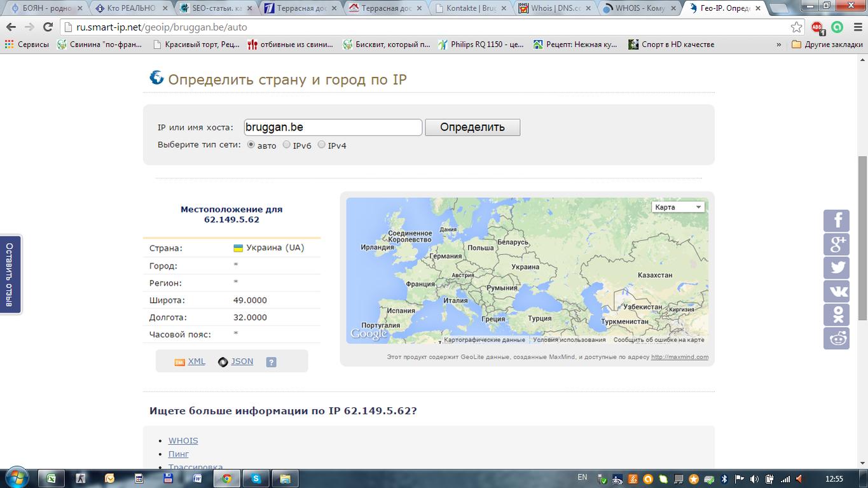The width and height of the screenshot is (868, 488).
Task: Click the browser back arrow
Action: [11, 27]
